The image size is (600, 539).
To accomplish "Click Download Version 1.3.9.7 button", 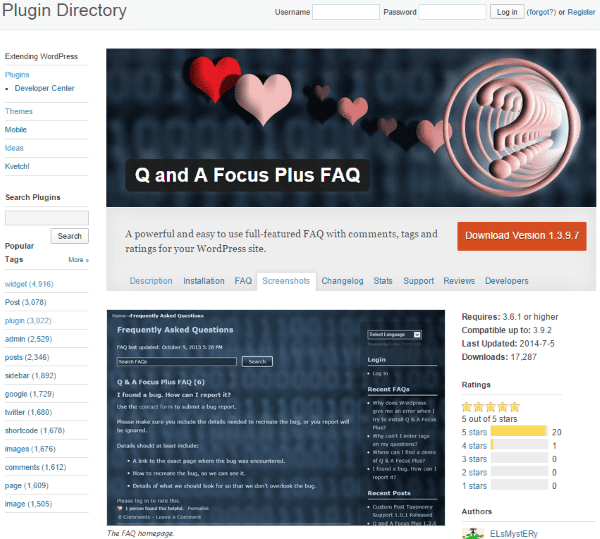I will tap(522, 236).
